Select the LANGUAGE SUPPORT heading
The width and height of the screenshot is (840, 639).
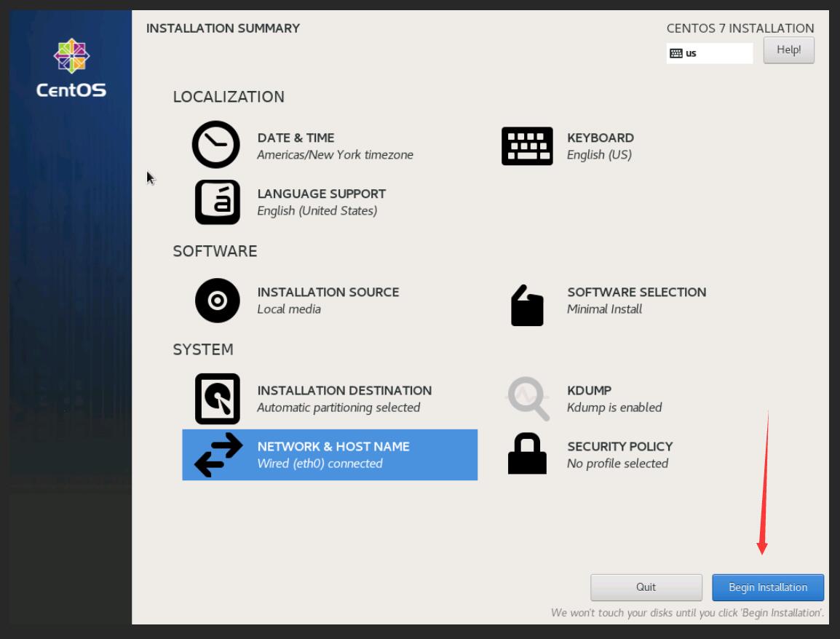322,194
